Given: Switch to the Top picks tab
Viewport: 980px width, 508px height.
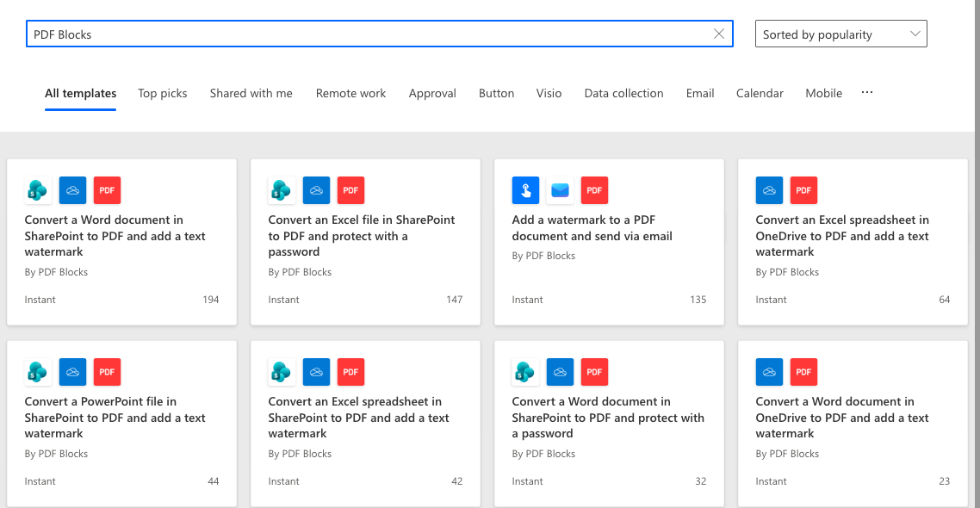Looking at the screenshot, I should click(163, 93).
